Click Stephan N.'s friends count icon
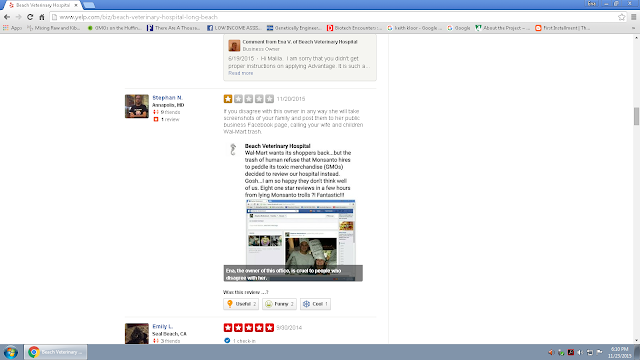The width and height of the screenshot is (640, 360). (156, 112)
